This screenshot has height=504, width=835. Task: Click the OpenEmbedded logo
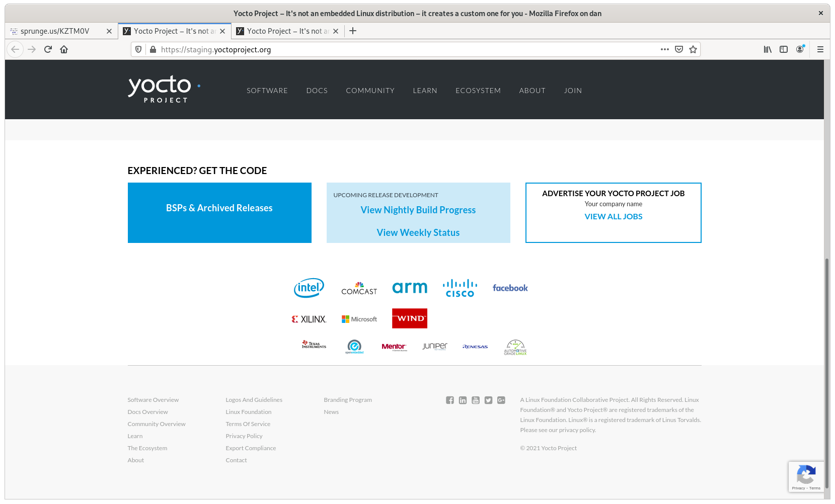pos(354,347)
